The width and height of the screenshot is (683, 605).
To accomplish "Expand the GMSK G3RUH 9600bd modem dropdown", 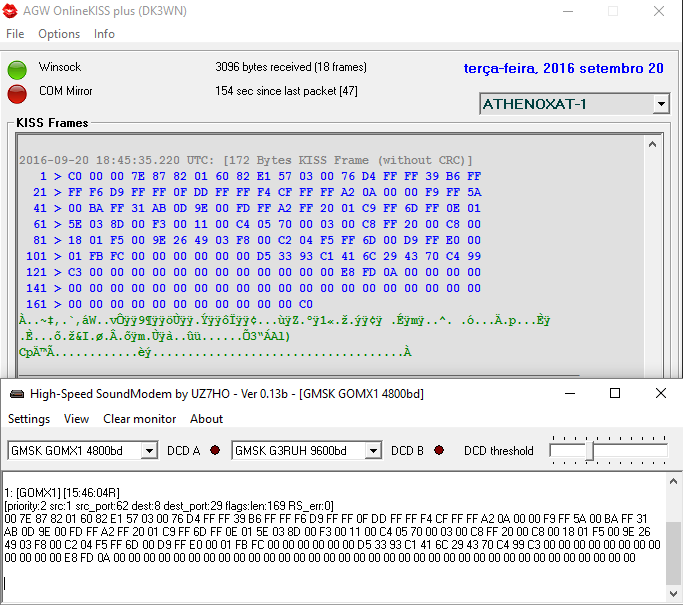I will (373, 450).
